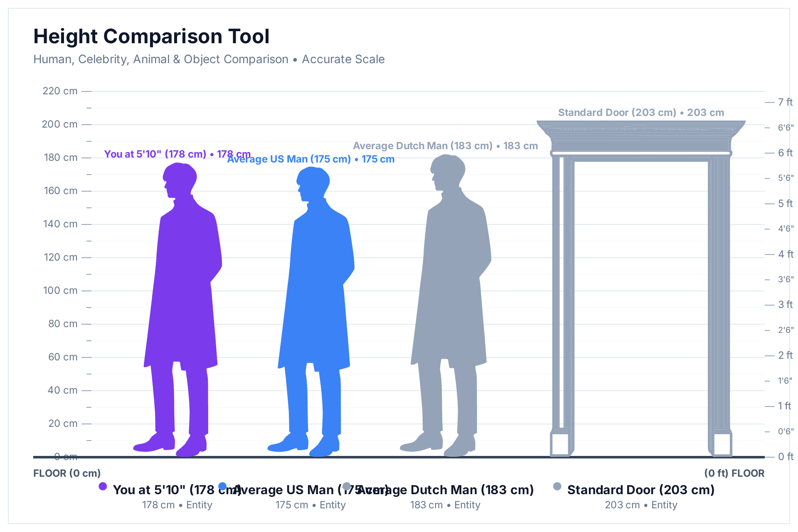
Task: Click the blue Average US Man silhouette
Action: point(312,312)
